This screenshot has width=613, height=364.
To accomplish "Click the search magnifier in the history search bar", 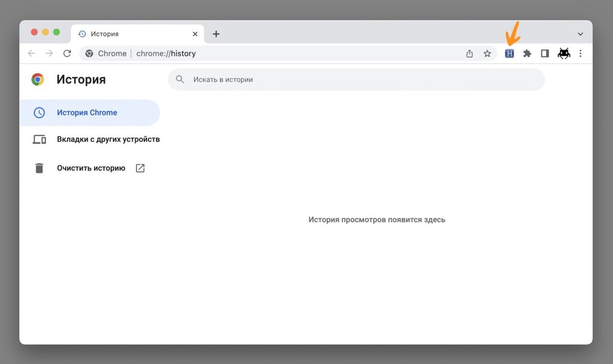I will [x=179, y=79].
